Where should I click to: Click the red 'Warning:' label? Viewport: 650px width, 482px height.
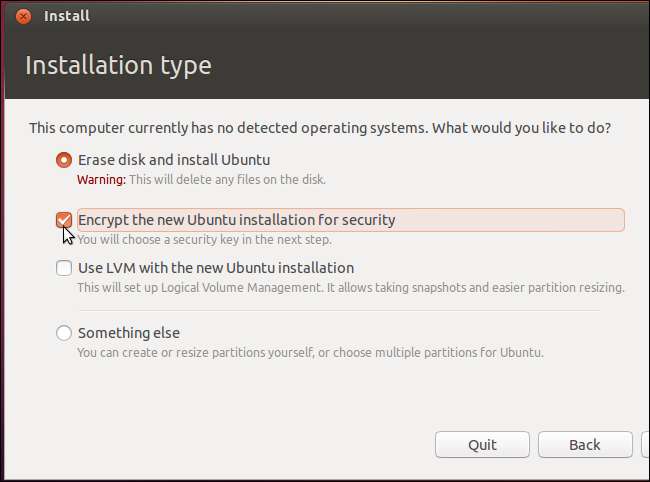pyautogui.click(x=101, y=180)
